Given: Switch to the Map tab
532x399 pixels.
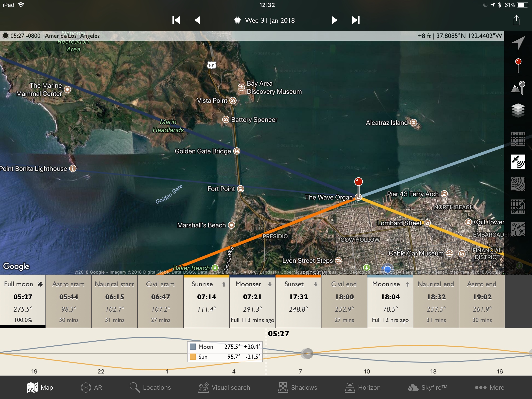Looking at the screenshot, I should (x=40, y=388).
